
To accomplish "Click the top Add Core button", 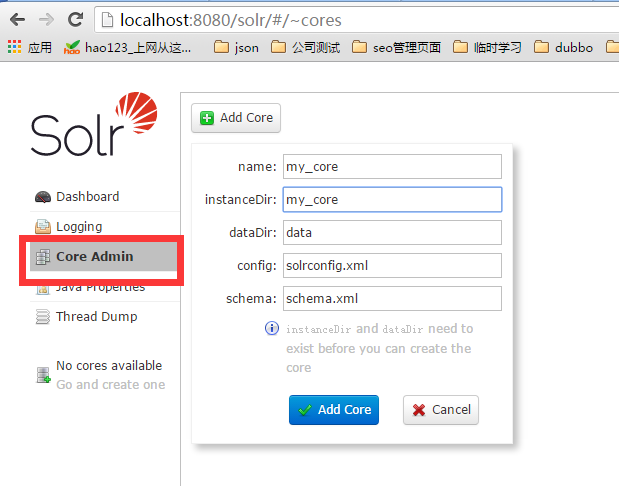I will [x=236, y=118].
